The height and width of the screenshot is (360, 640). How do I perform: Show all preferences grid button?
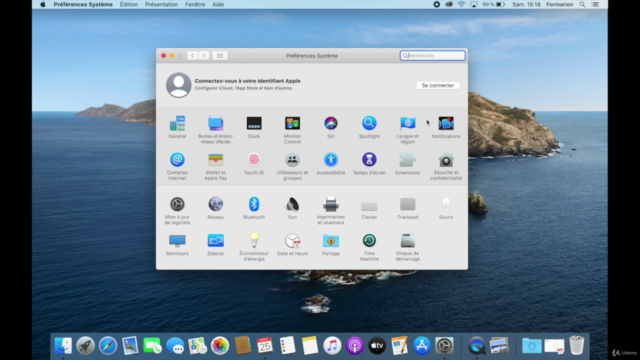[x=220, y=56]
